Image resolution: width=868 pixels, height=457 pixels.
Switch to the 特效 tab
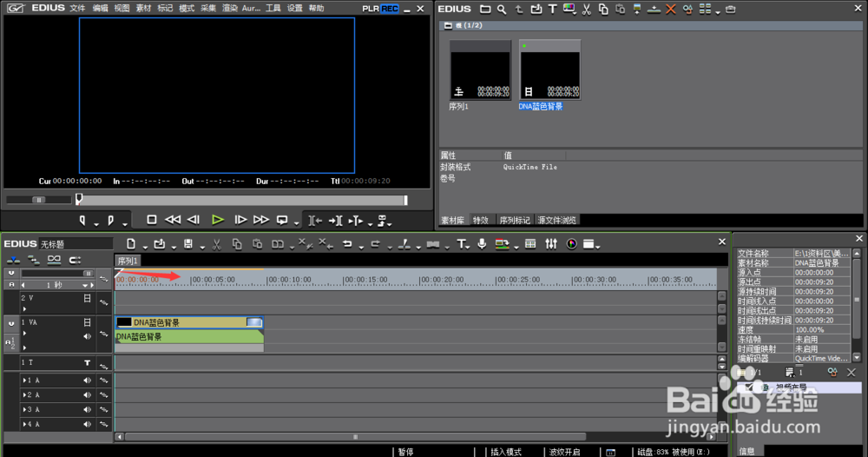[481, 220]
